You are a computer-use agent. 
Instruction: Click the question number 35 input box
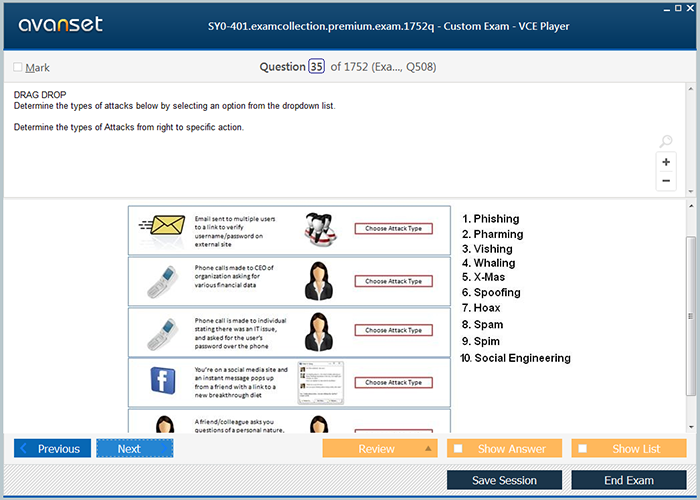pyautogui.click(x=316, y=67)
